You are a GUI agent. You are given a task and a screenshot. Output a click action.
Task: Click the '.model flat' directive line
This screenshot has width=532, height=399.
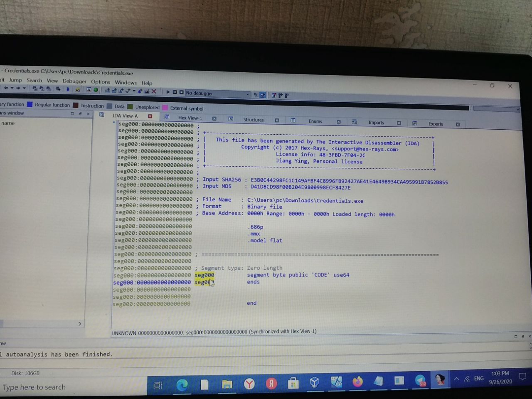coord(265,240)
